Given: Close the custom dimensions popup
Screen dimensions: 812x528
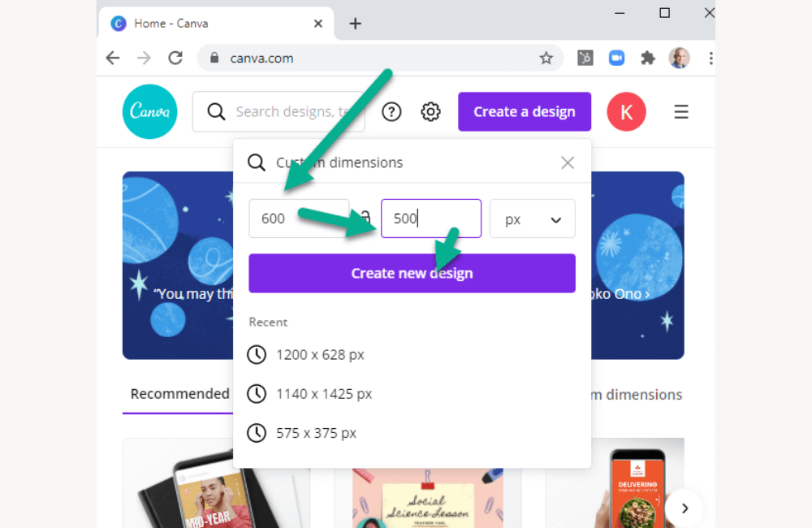Looking at the screenshot, I should pos(568,162).
